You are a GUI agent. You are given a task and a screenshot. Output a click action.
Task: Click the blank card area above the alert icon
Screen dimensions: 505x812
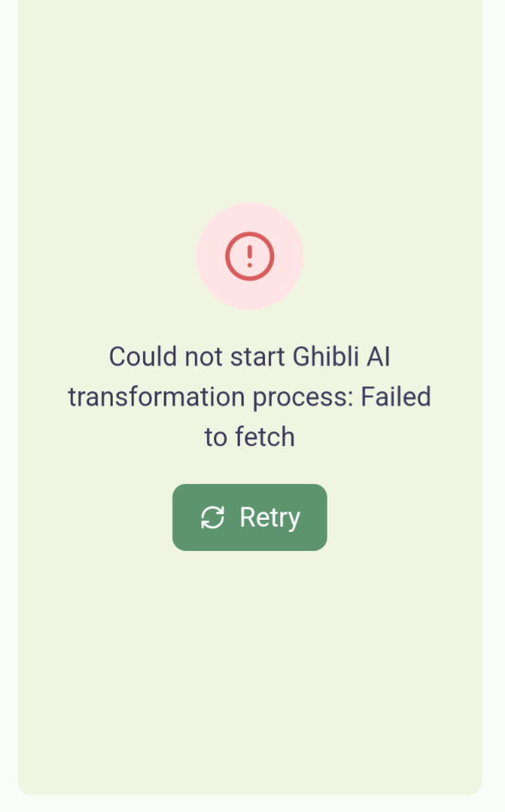tap(249, 98)
